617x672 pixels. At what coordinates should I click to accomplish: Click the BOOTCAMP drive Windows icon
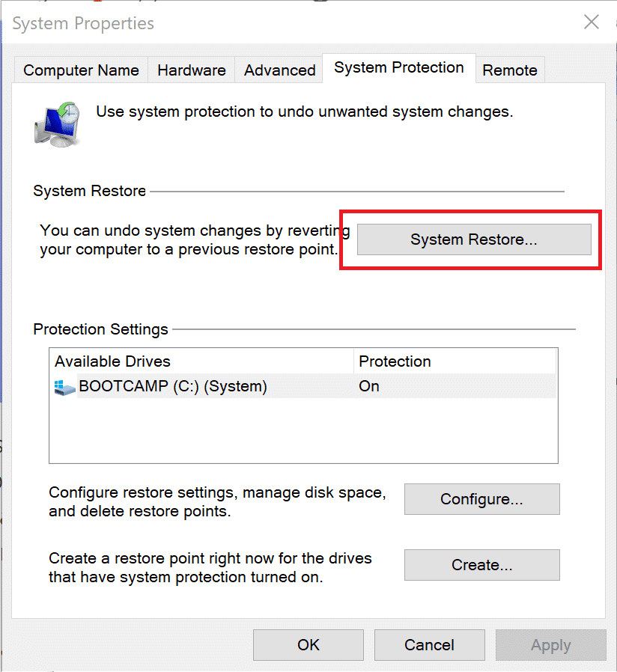[64, 388]
